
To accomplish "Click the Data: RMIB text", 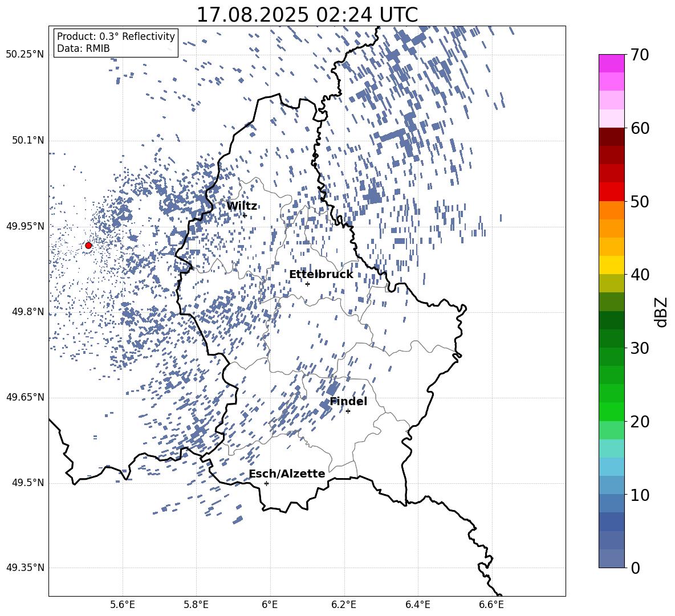I will click(x=83, y=48).
